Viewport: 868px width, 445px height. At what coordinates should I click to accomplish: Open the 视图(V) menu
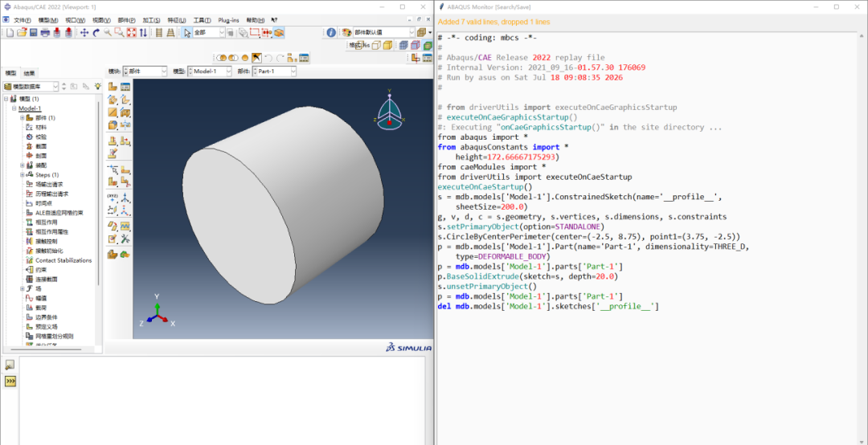click(x=101, y=20)
